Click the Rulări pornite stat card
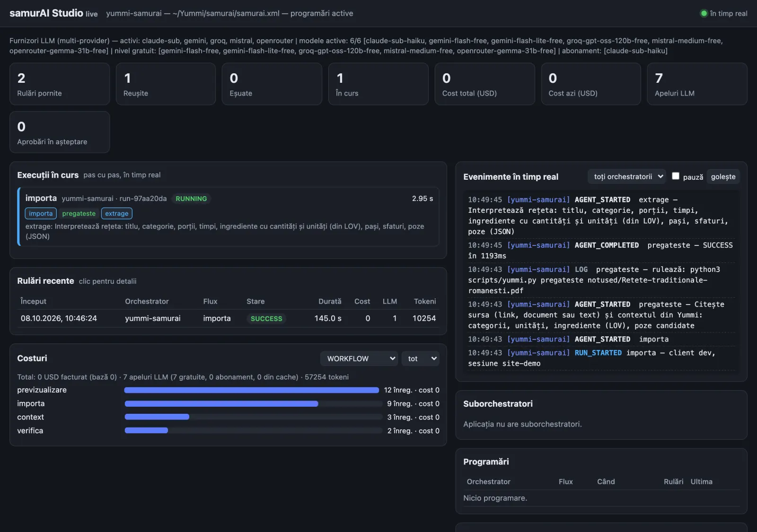Image resolution: width=757 pixels, height=532 pixels. (60, 84)
